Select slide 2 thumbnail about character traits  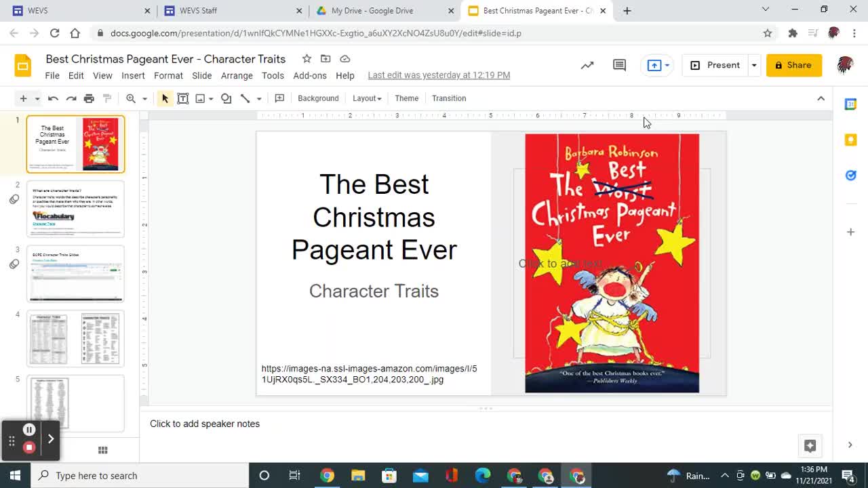pos(75,209)
